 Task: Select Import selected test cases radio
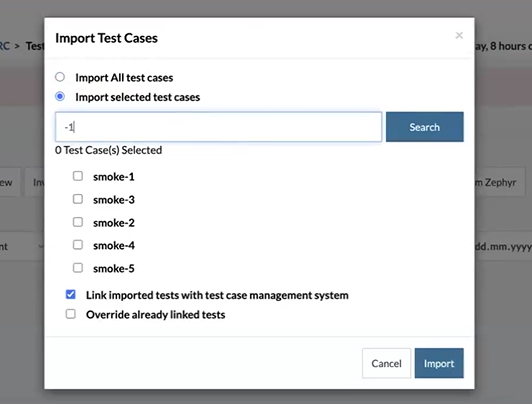pyautogui.click(x=60, y=97)
